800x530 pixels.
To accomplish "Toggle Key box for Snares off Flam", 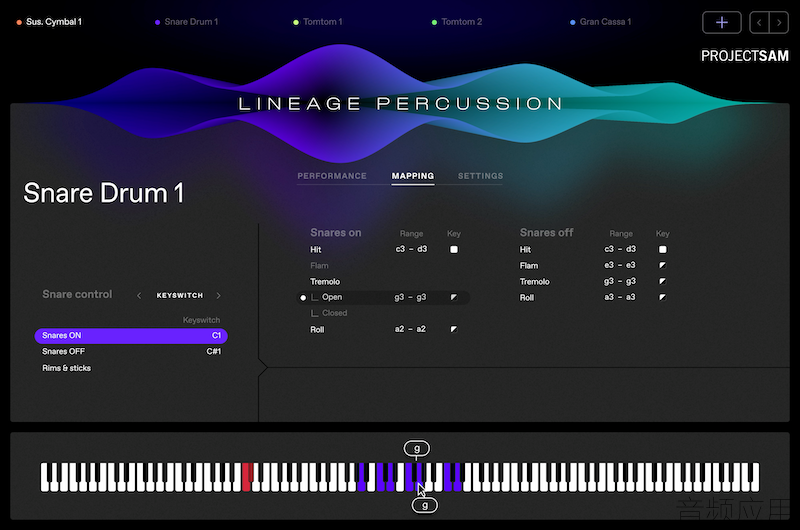I will click(x=662, y=265).
